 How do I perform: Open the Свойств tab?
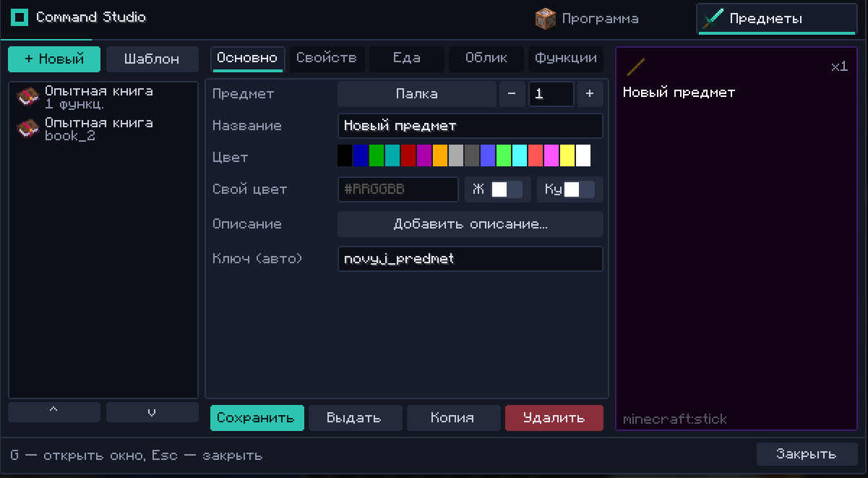[327, 59]
